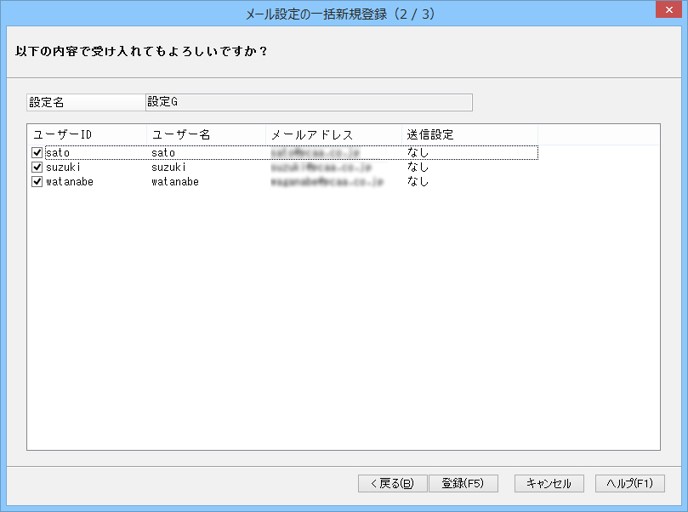Viewport: 688px width, 512px height.
Task: Close the dialog window
Action: pos(669,10)
